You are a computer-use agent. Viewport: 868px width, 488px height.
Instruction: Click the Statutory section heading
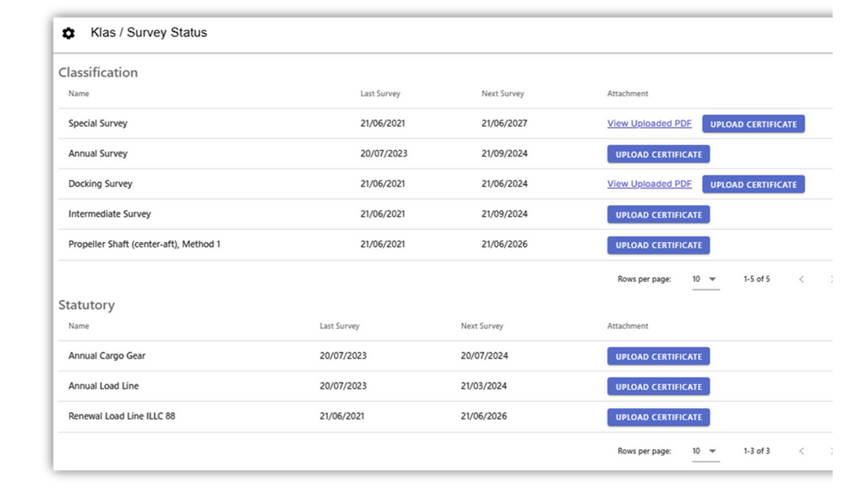coord(86,305)
